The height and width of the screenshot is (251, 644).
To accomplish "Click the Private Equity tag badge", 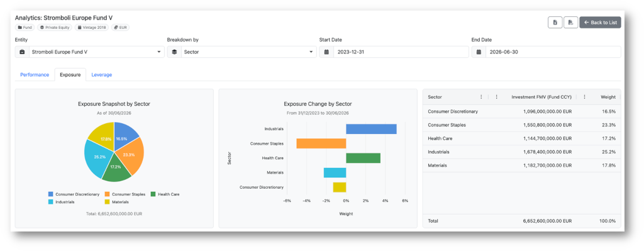I will coord(55,28).
